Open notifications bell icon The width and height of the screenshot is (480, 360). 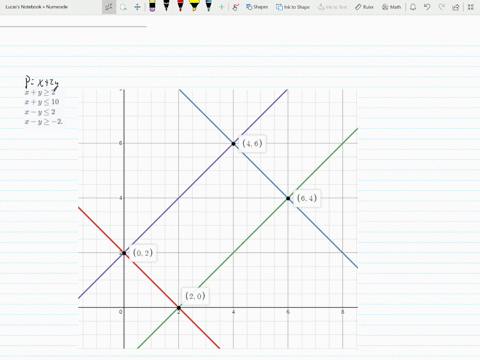coord(413,7)
